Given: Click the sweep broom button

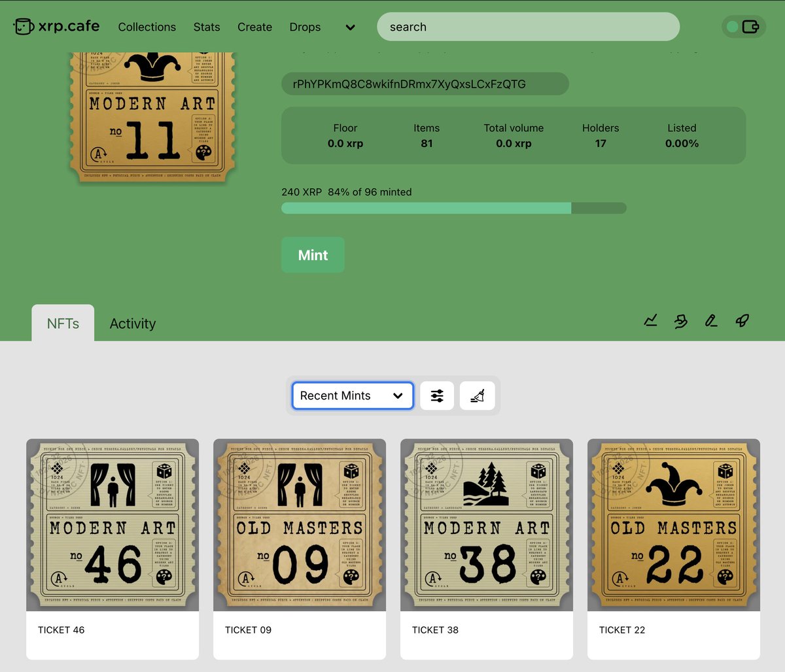Looking at the screenshot, I should tap(477, 395).
